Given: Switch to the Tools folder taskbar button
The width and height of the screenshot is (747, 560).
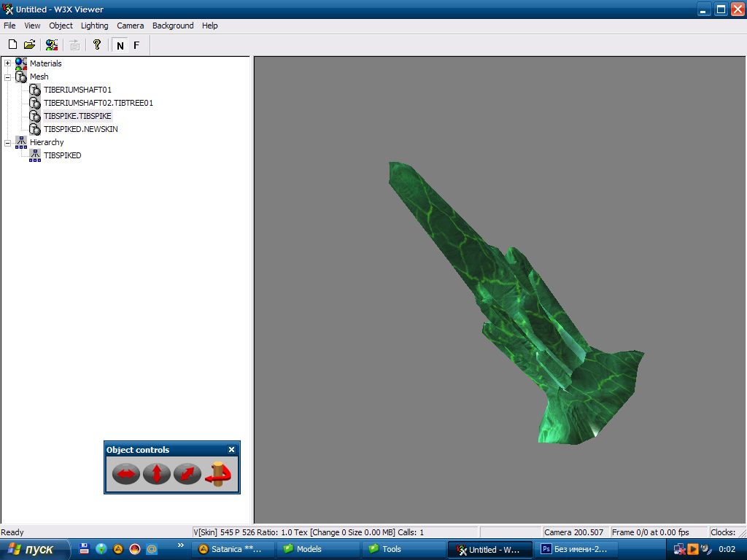Looking at the screenshot, I should click(404, 550).
